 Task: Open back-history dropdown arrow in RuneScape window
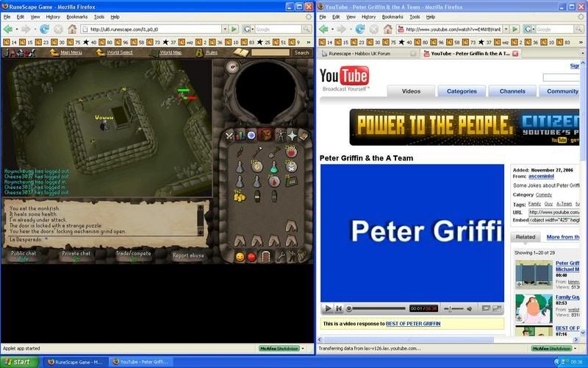(x=16, y=29)
